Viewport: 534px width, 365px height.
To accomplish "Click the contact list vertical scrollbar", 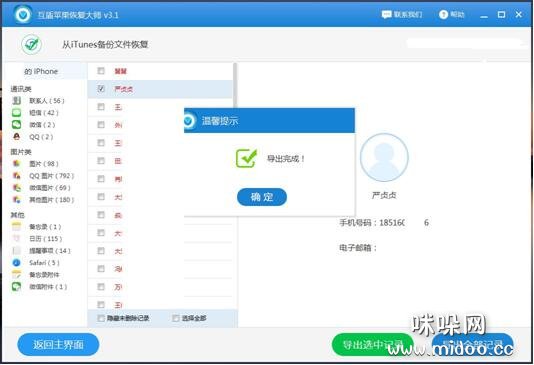I will [235, 85].
